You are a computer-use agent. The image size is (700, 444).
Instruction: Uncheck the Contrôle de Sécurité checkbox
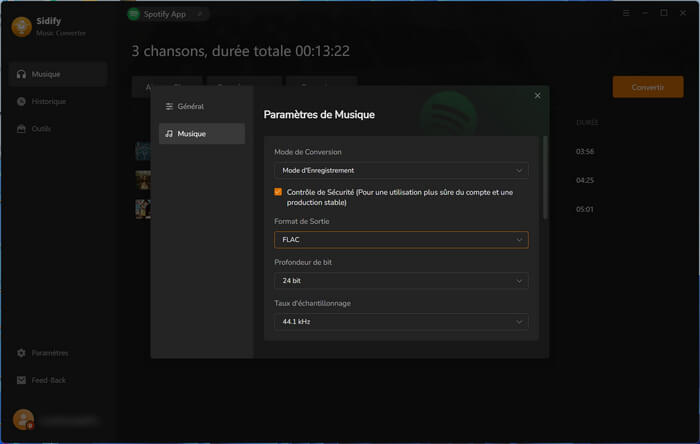(278, 192)
